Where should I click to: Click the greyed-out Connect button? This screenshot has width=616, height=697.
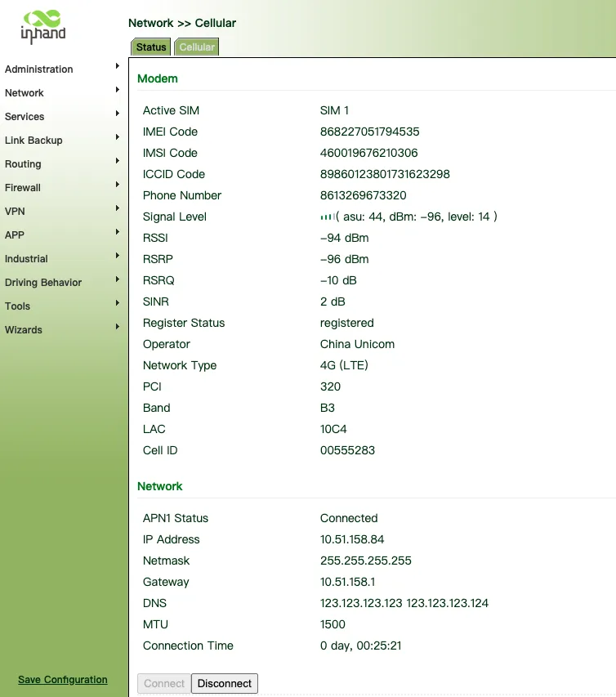(164, 683)
